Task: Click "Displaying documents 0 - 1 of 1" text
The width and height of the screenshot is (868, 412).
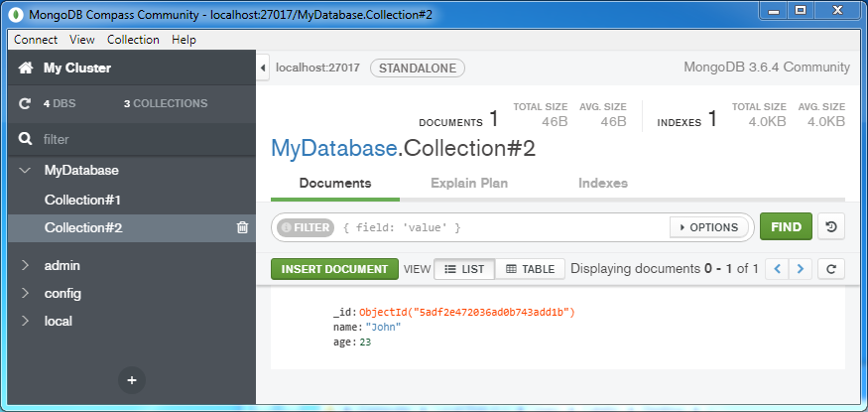Action: click(x=665, y=269)
